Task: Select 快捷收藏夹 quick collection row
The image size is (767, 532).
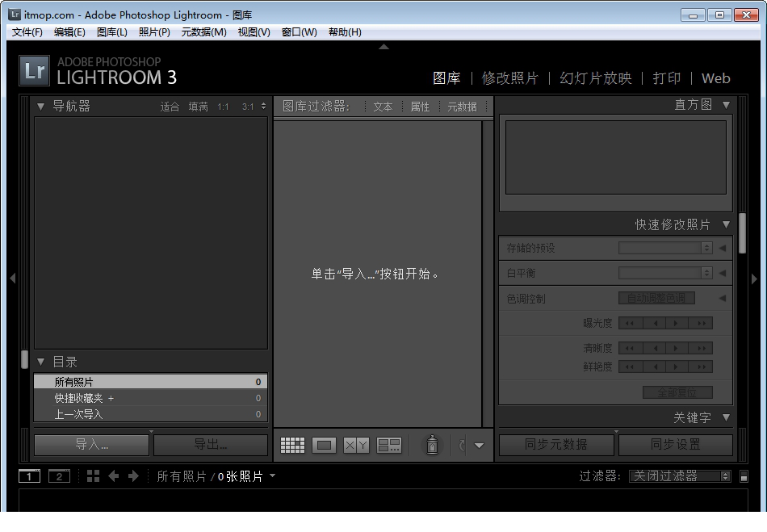Action: 150,398
